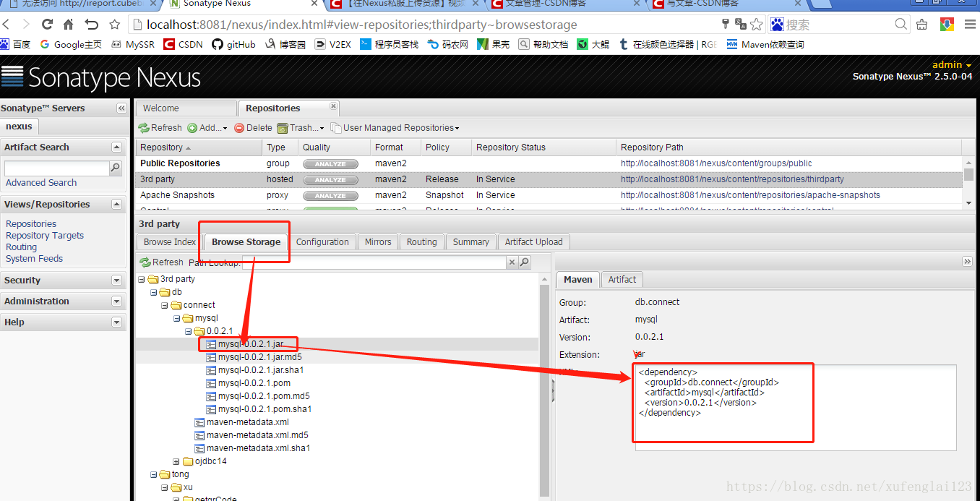The height and width of the screenshot is (501, 980).
Task: Bookmark page using the star icon
Action: (756, 25)
